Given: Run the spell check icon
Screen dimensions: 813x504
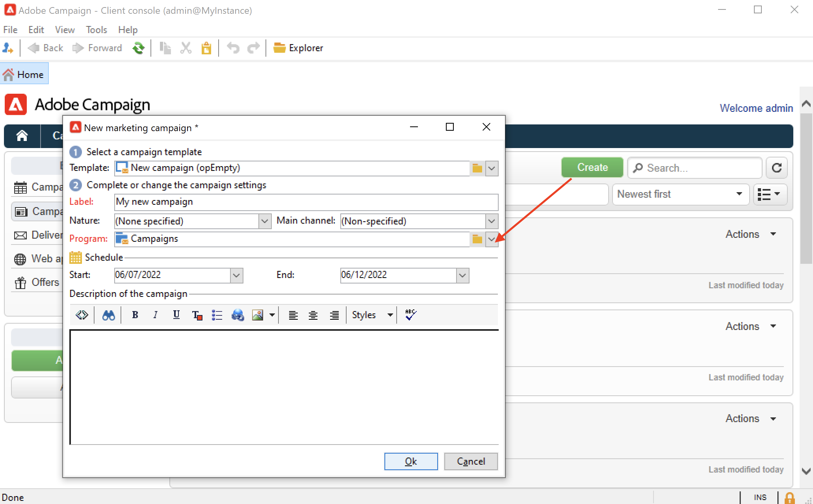Looking at the screenshot, I should click(x=410, y=315).
